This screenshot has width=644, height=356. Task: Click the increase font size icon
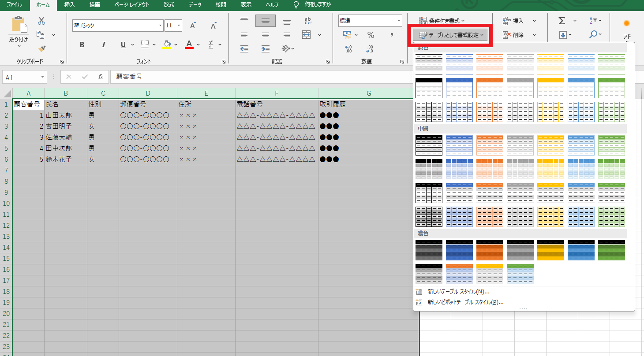tap(193, 26)
